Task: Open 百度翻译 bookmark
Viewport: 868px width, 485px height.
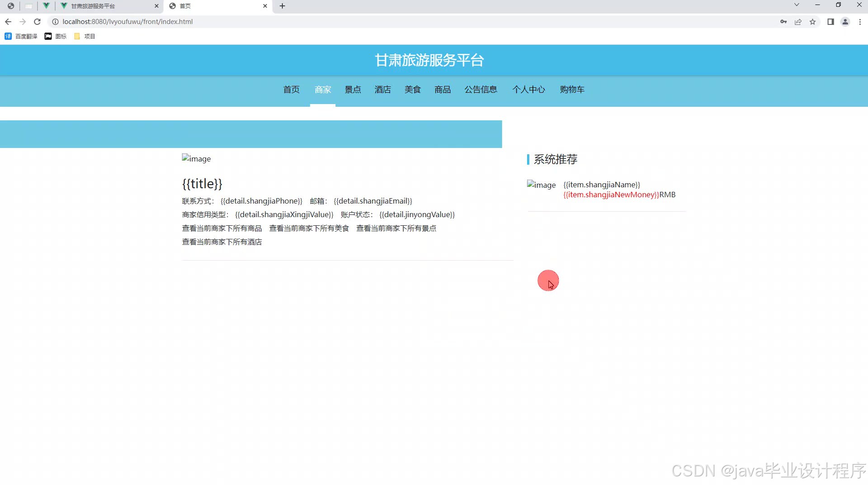Action: point(21,36)
